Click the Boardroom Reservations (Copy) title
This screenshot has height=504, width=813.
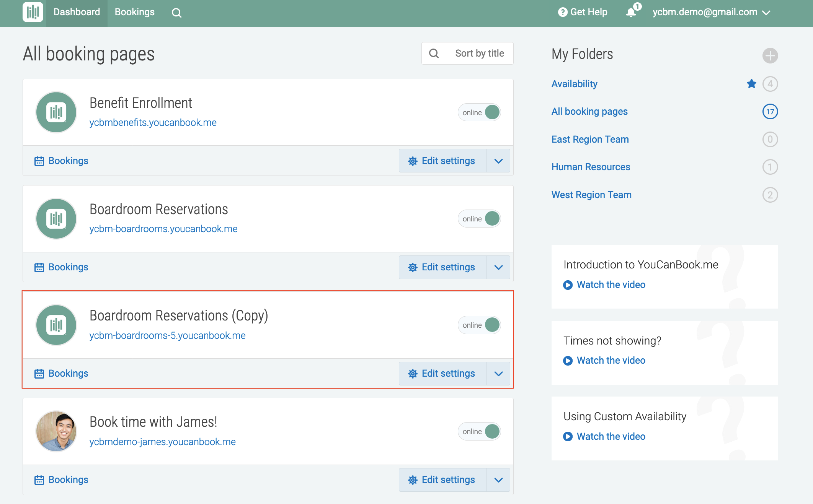point(179,316)
